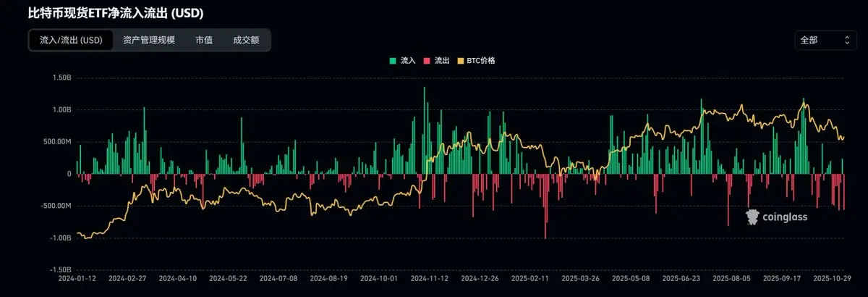Image resolution: width=868 pixels, height=297 pixels.
Task: Click the 500.00M y-axis label
Action: pyautogui.click(x=56, y=141)
